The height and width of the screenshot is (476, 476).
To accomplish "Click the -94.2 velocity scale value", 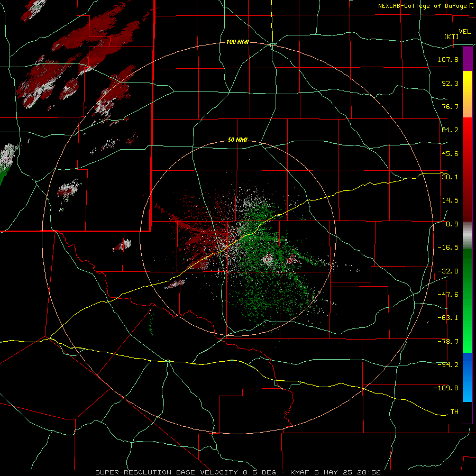I will (x=448, y=365).
